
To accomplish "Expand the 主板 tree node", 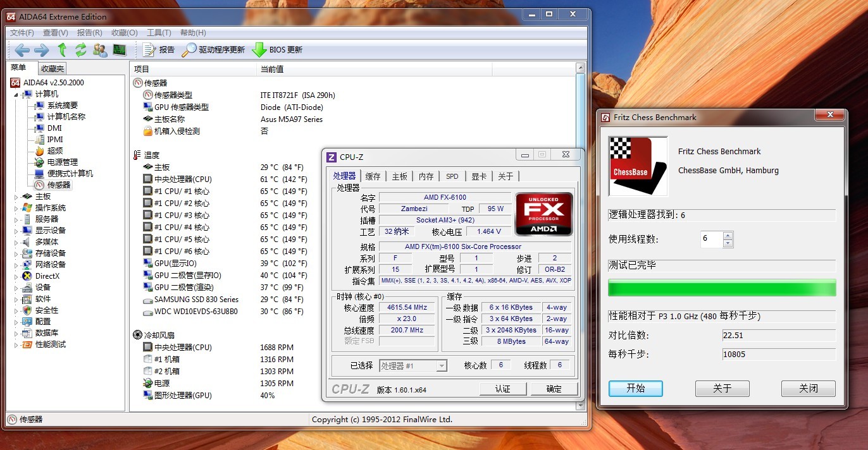I will (17, 197).
